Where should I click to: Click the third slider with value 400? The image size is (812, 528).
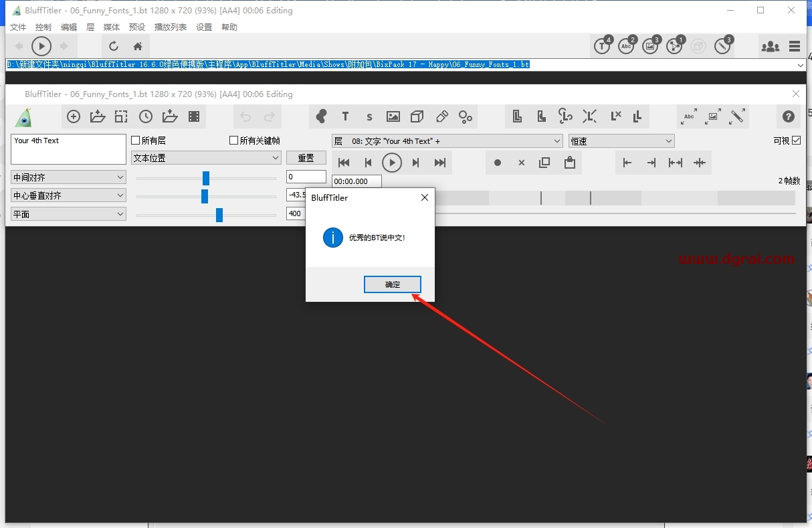tap(219, 215)
